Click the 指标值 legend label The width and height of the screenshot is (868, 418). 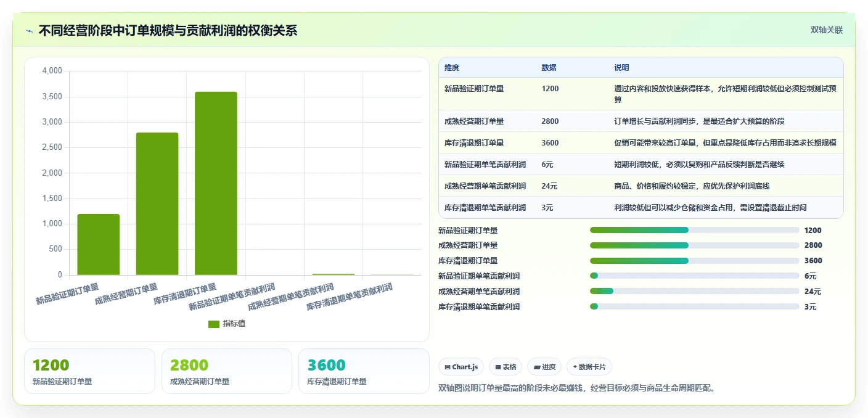pos(234,324)
